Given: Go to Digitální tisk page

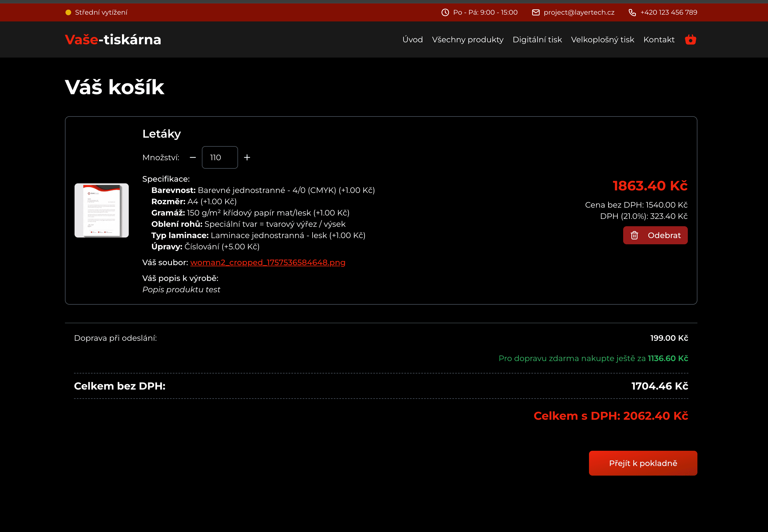Looking at the screenshot, I should coord(537,40).
